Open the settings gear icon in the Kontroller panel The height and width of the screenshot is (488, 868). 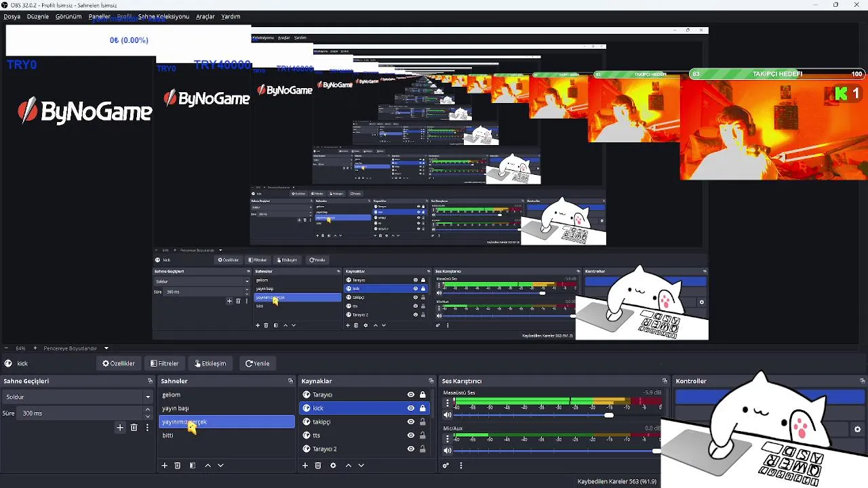[857, 429]
